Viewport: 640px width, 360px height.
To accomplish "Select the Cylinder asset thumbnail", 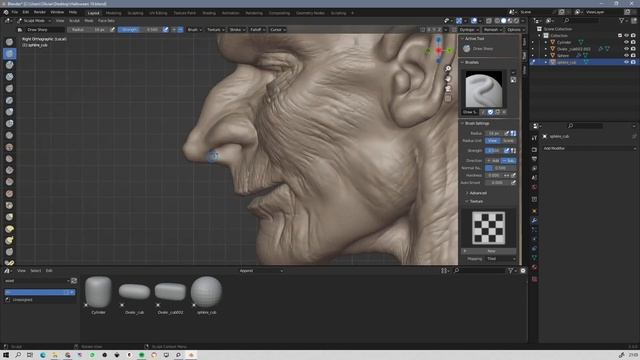I will point(98,292).
